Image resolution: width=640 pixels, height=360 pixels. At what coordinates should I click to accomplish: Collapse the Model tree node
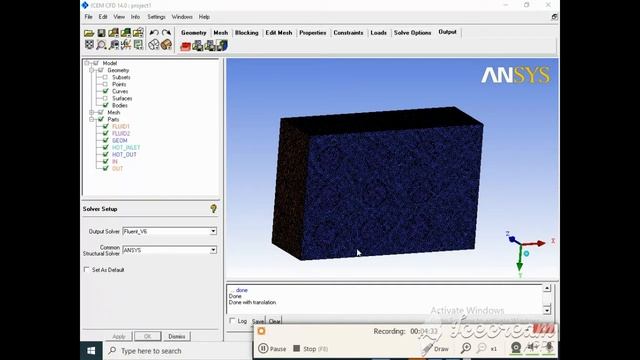click(x=87, y=63)
